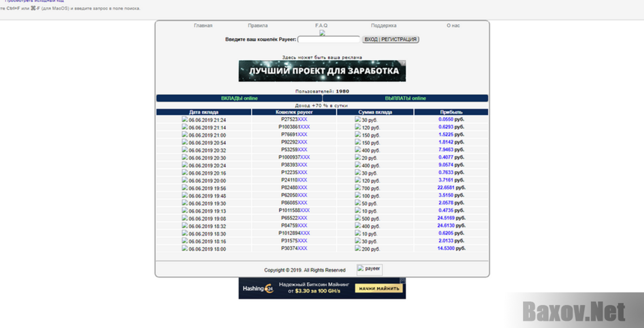The width and height of the screenshot is (644, 328).
Task: Open wallet link P30374XXX
Action: pyautogui.click(x=294, y=248)
